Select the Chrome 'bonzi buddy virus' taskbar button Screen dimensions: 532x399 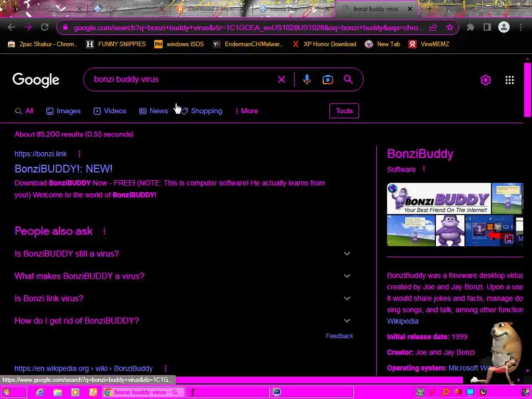pos(144,393)
